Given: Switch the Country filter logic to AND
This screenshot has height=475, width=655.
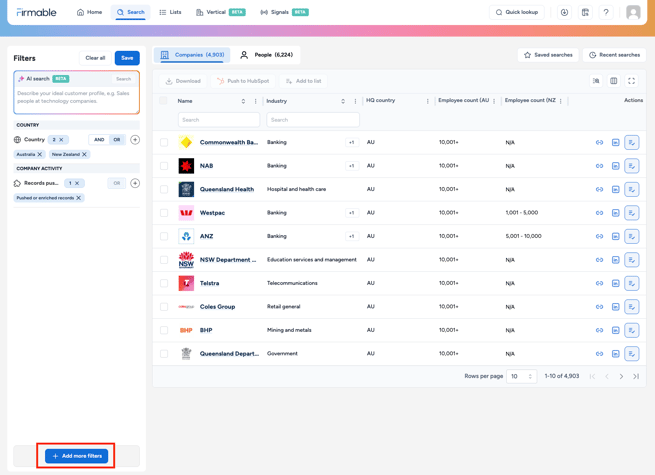Looking at the screenshot, I should pos(99,140).
